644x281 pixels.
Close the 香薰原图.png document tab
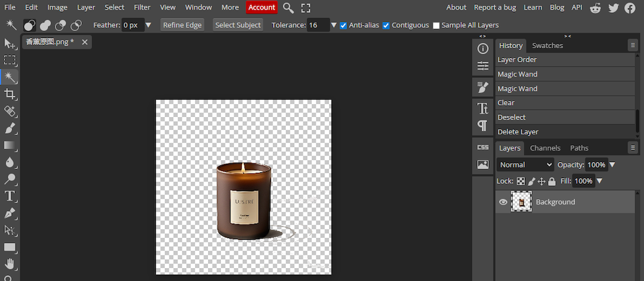click(84, 42)
